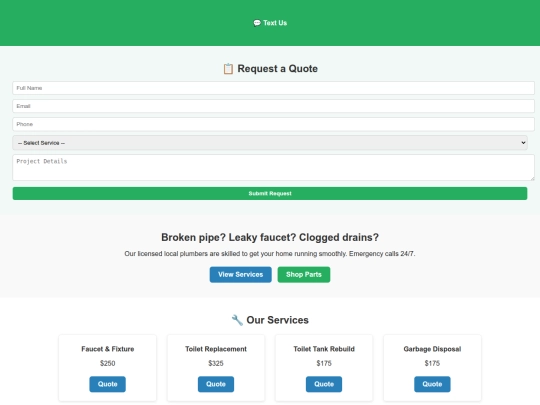Click the Shop Parts button
Screen dimensions: 540x405
(x=304, y=274)
